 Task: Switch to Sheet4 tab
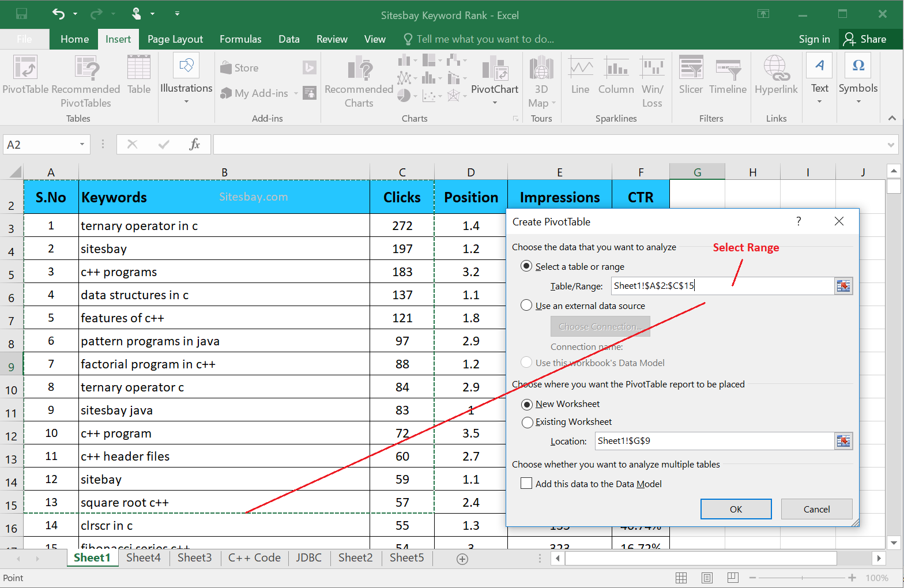143,558
